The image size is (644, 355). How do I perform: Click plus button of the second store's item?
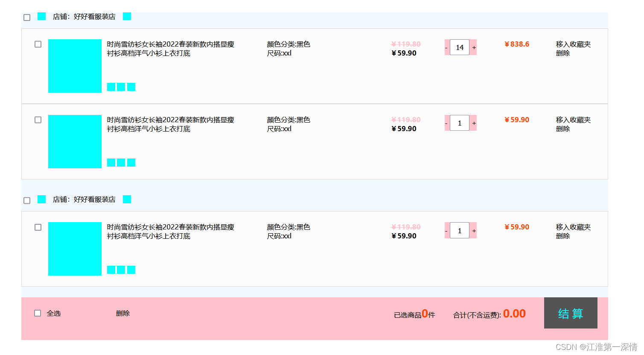pyautogui.click(x=474, y=230)
